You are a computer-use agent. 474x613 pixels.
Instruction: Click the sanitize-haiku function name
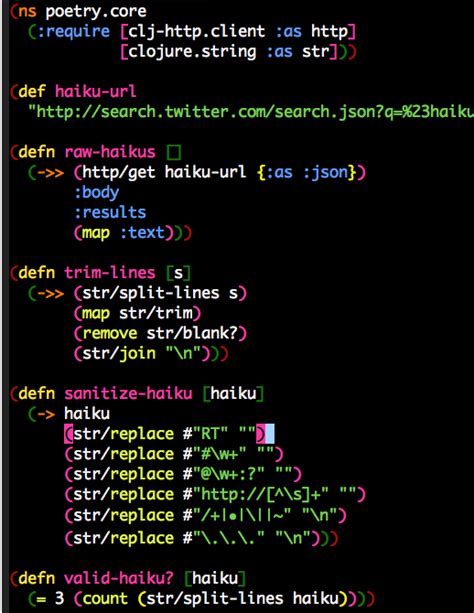click(x=128, y=394)
